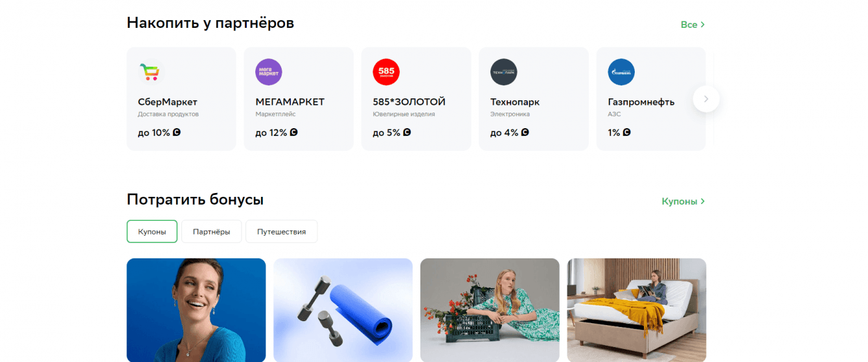The width and height of the screenshot is (868, 362).
Task: Switch to the Партнёры tab
Action: [x=211, y=231]
